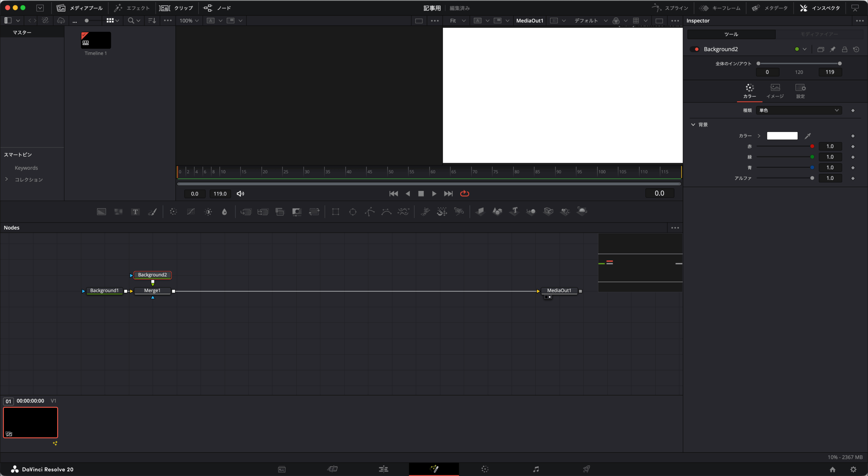Open the スプライン panel button
This screenshot has height=476, width=868.
[x=670, y=8]
